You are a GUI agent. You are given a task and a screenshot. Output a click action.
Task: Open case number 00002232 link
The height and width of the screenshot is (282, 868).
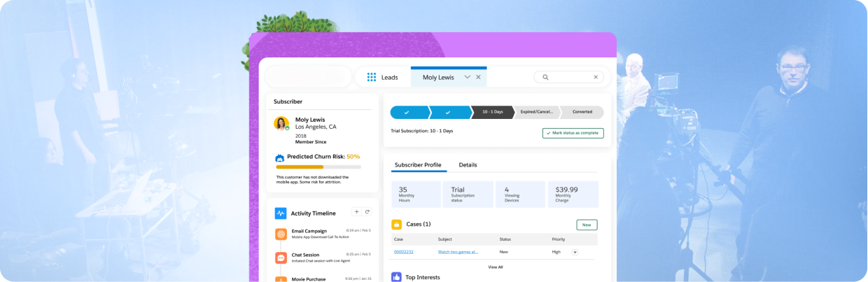pyautogui.click(x=403, y=252)
